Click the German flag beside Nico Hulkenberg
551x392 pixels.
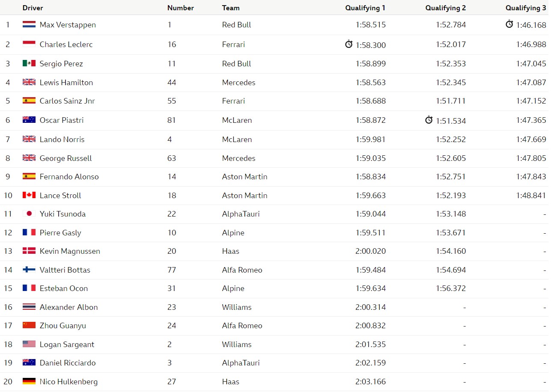tap(29, 381)
